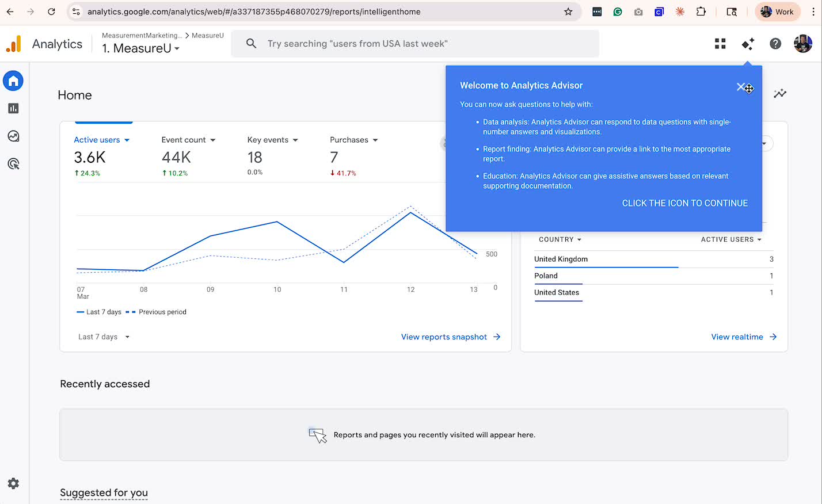The width and height of the screenshot is (822, 504).
Task: Open the Help question mark icon
Action: pyautogui.click(x=775, y=43)
